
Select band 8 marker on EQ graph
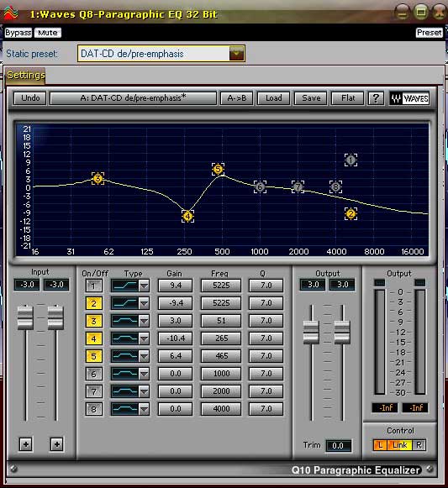(335, 186)
